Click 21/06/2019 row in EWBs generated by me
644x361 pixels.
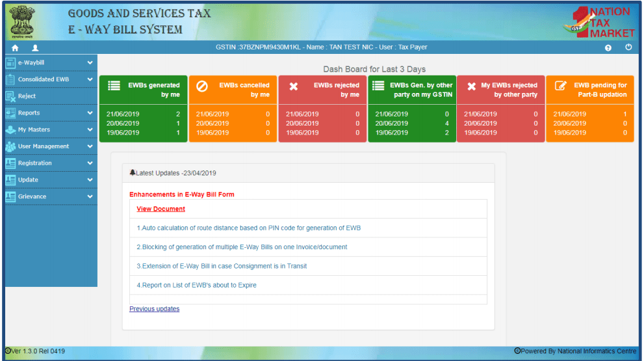(x=144, y=114)
